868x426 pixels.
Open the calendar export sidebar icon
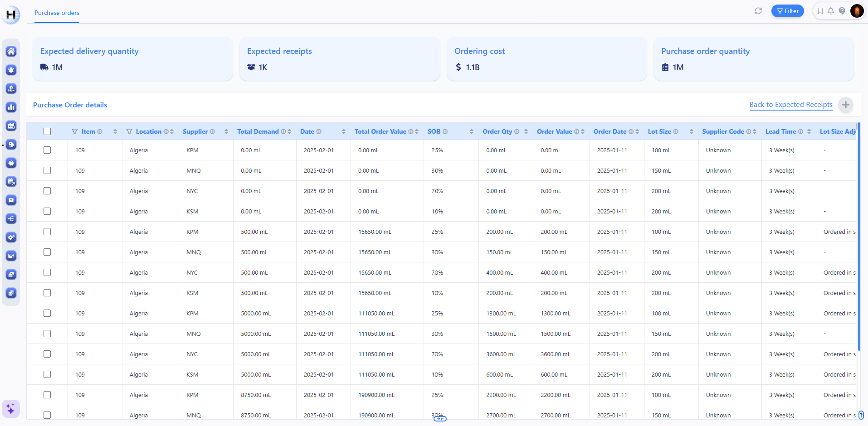pyautogui.click(x=11, y=181)
